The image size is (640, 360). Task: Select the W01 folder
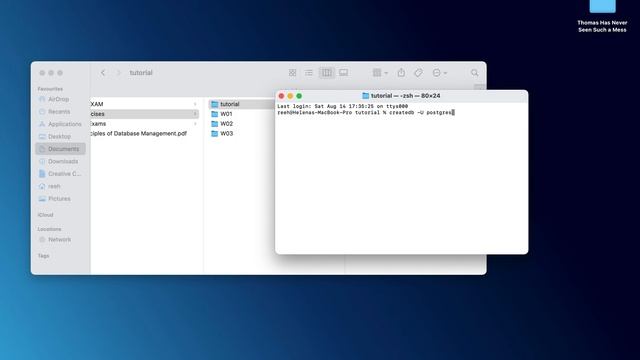click(x=222, y=114)
